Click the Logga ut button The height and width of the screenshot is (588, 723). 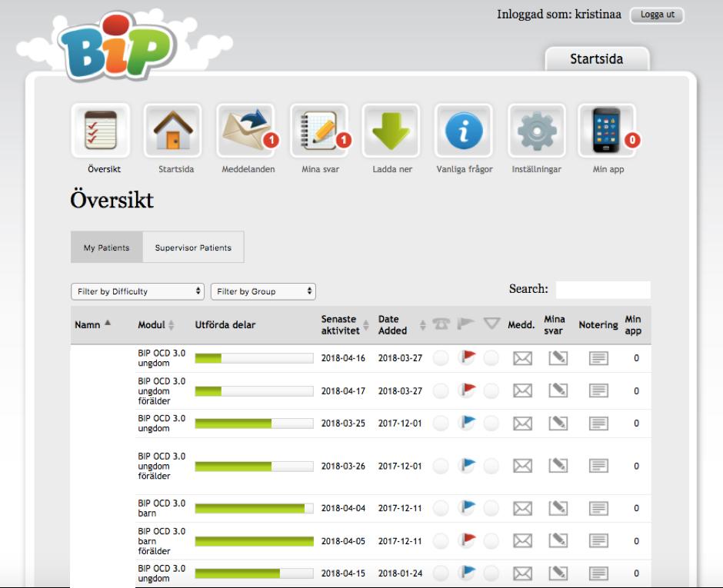coord(657,15)
